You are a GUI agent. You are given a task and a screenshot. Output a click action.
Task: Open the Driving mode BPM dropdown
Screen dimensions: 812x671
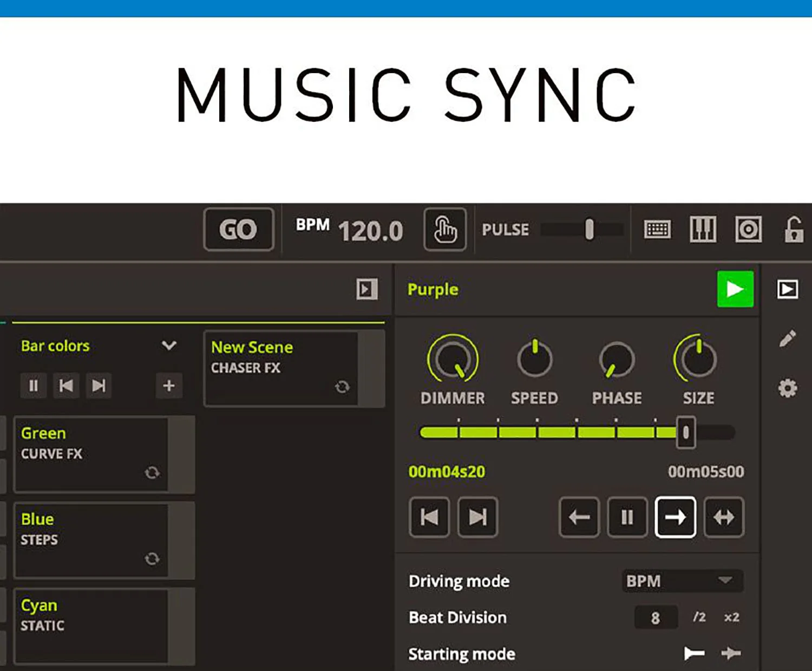pos(682,581)
